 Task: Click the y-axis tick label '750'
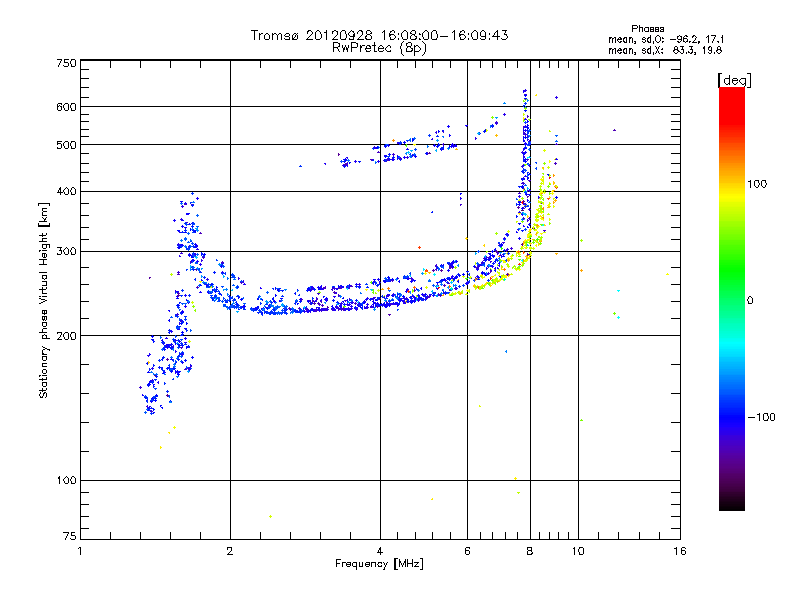pos(66,63)
